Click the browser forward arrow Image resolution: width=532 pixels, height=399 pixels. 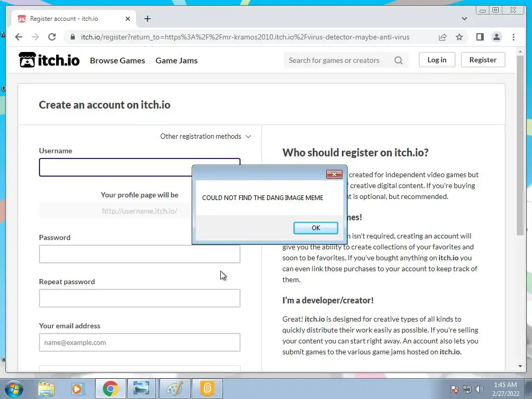click(x=35, y=37)
